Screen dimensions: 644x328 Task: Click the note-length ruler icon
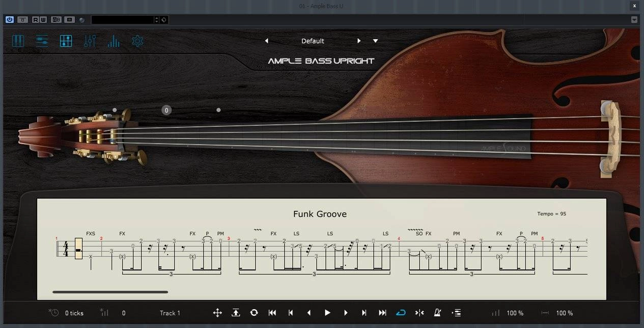tap(545, 313)
